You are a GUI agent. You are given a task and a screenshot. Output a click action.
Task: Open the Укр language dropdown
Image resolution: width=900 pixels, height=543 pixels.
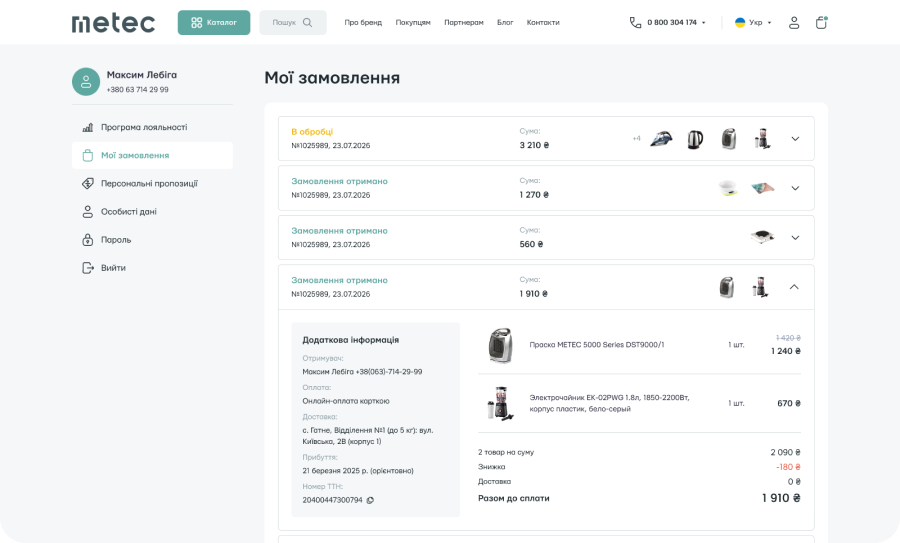[760, 22]
